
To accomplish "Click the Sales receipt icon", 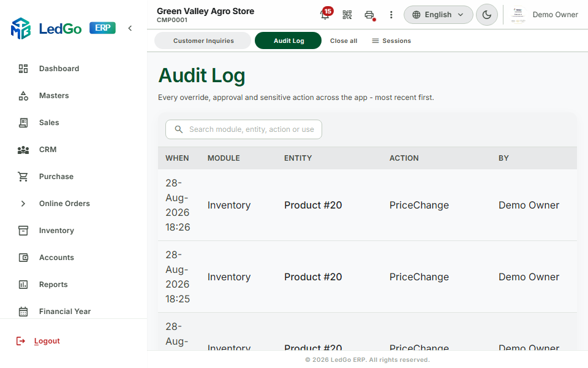I will click(23, 123).
